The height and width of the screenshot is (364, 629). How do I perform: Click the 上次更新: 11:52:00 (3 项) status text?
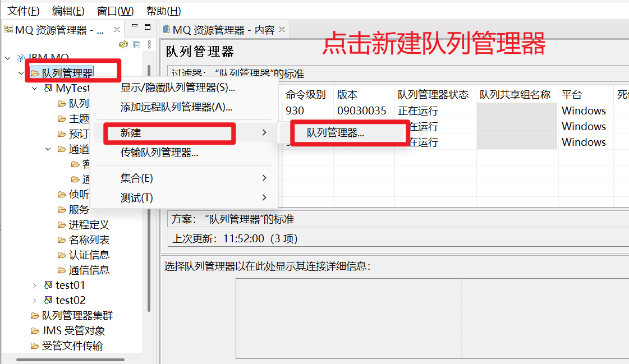[x=235, y=238]
